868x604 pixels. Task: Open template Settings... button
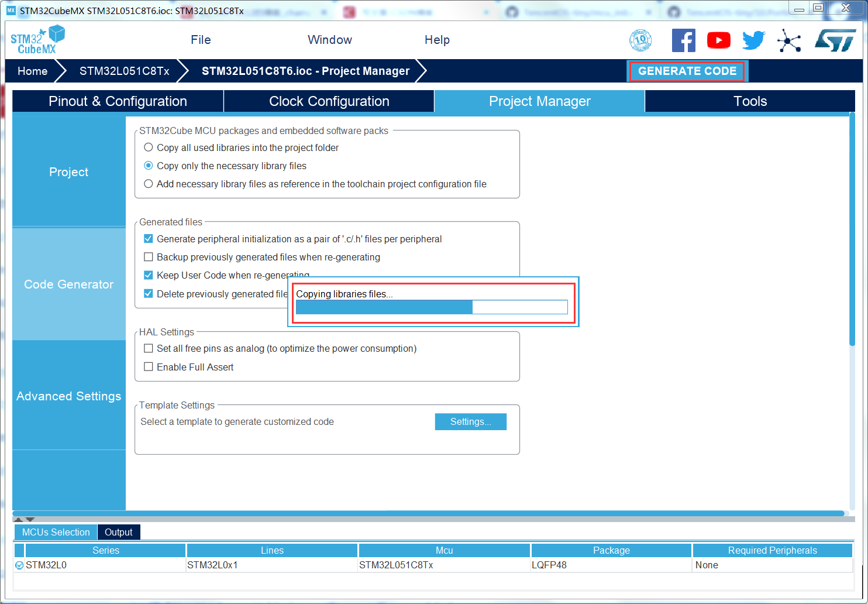tap(471, 421)
